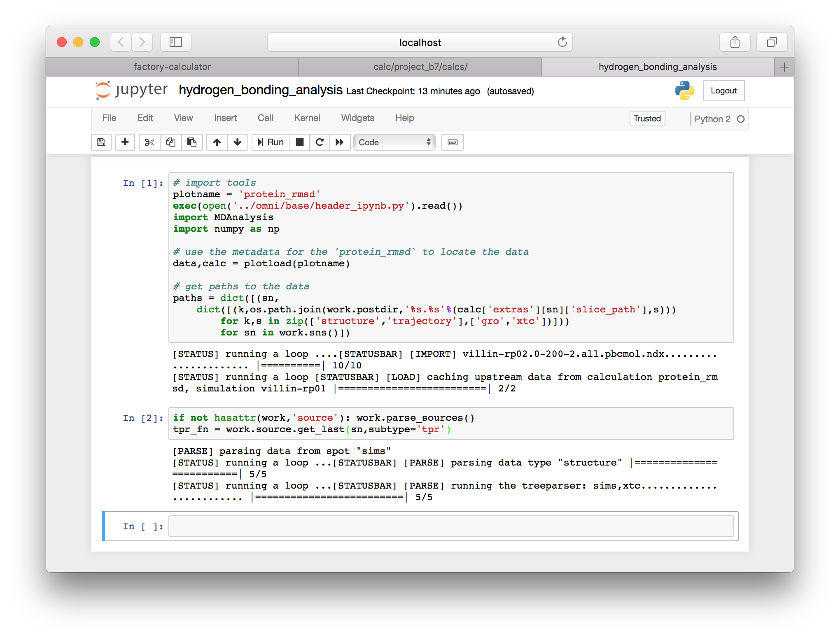Image resolution: width=840 pixels, height=638 pixels.
Task: Interrupt the kernel with stop icon
Action: [300, 142]
